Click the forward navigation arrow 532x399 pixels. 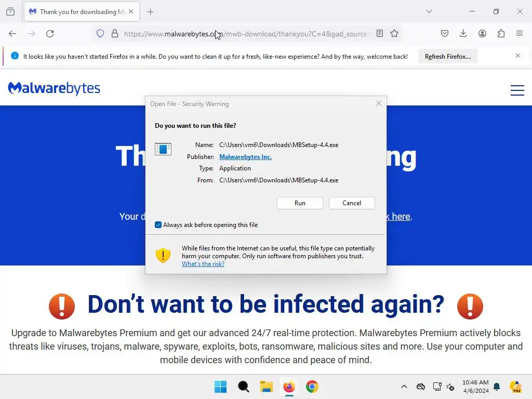click(x=31, y=34)
